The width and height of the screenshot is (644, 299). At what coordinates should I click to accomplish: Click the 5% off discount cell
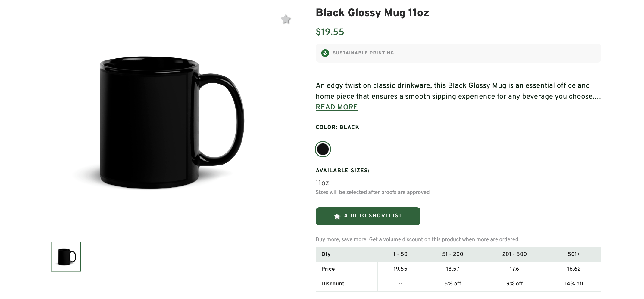click(x=452, y=284)
